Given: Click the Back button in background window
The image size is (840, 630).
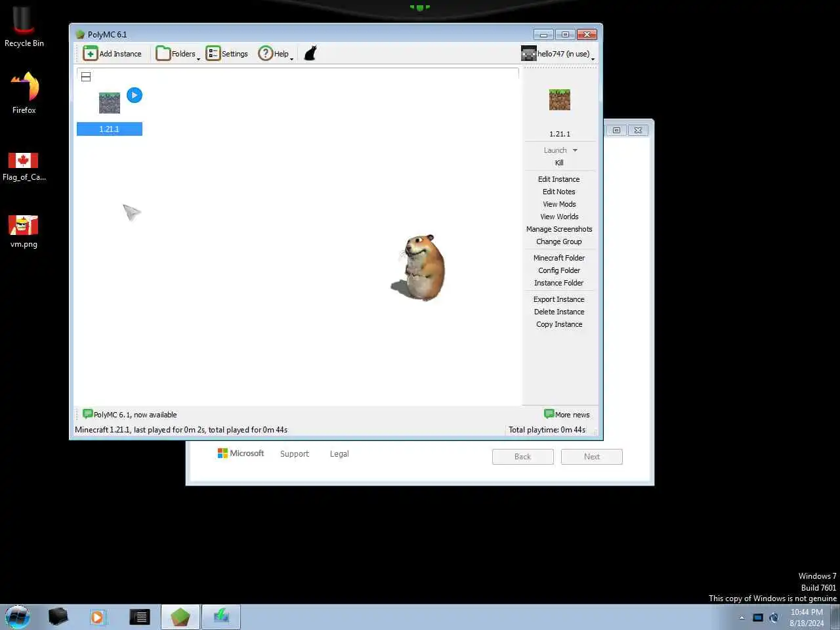Looking at the screenshot, I should tap(523, 457).
